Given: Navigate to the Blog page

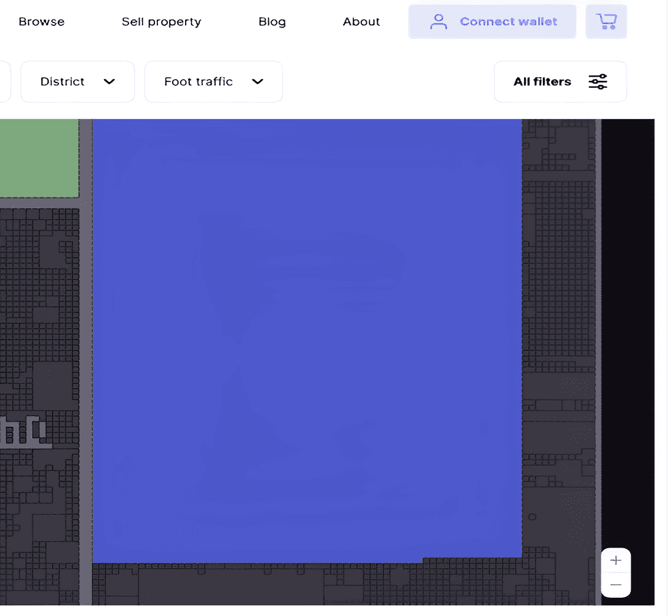Looking at the screenshot, I should coord(272,22).
